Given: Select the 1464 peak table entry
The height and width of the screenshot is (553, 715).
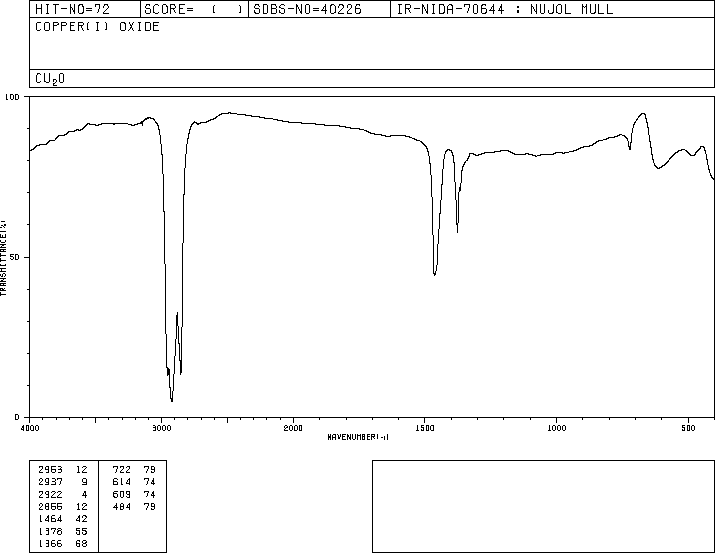Looking at the screenshot, I should (x=63, y=519).
